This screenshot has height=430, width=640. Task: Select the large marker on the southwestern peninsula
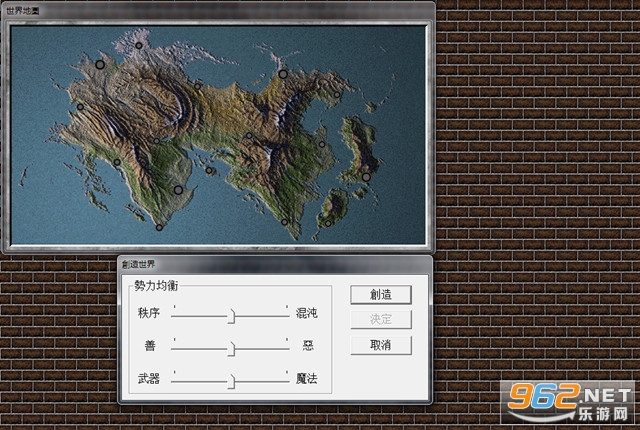pos(178,190)
